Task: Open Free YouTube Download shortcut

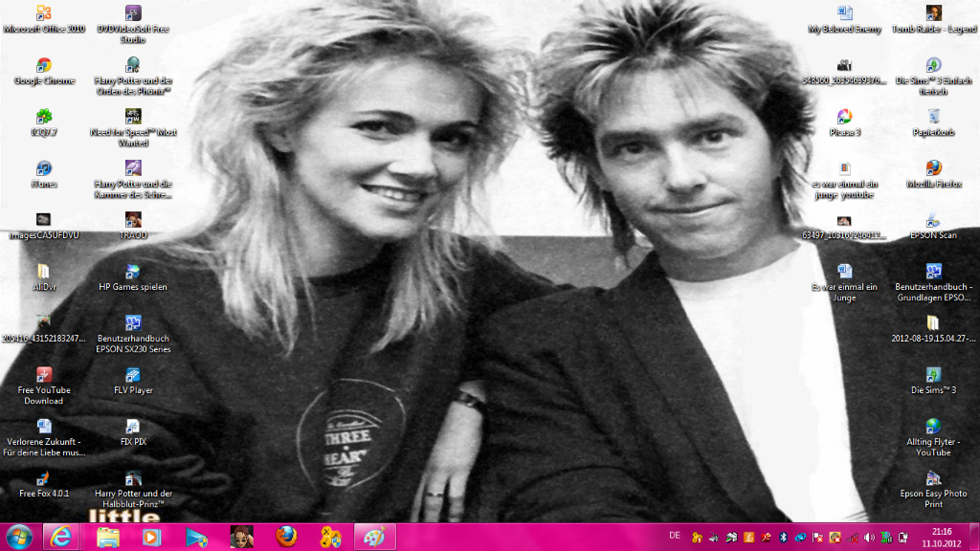Action: tap(44, 376)
